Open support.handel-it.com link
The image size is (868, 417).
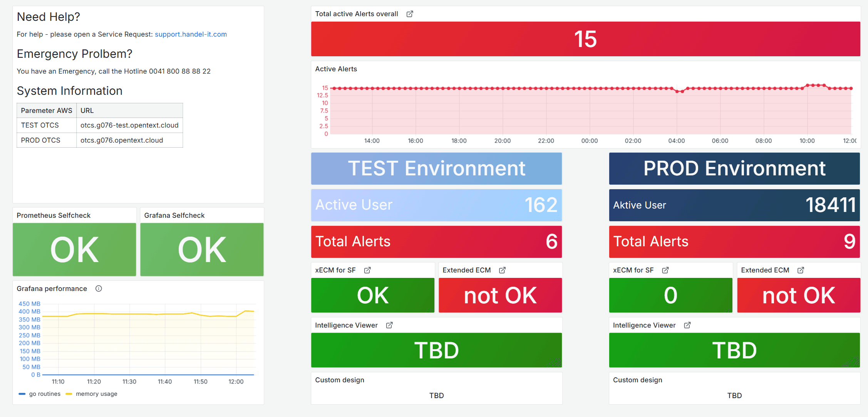pos(191,34)
